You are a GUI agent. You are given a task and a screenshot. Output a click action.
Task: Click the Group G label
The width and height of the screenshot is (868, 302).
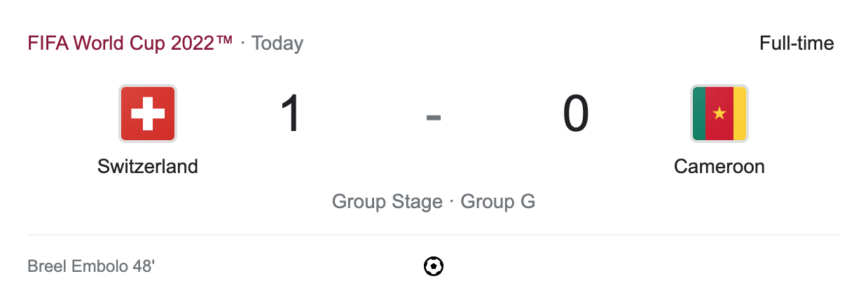[498, 202]
